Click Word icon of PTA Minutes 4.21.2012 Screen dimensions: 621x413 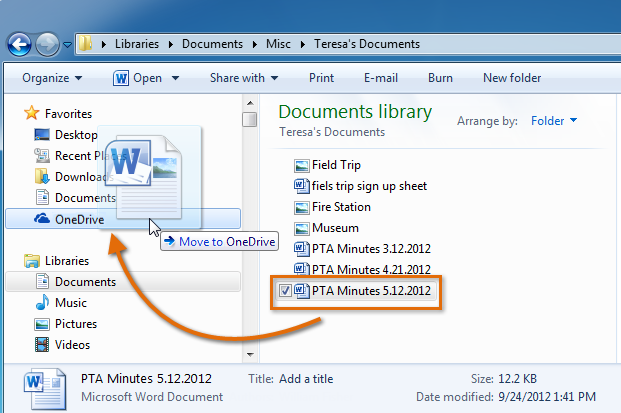tap(301, 270)
